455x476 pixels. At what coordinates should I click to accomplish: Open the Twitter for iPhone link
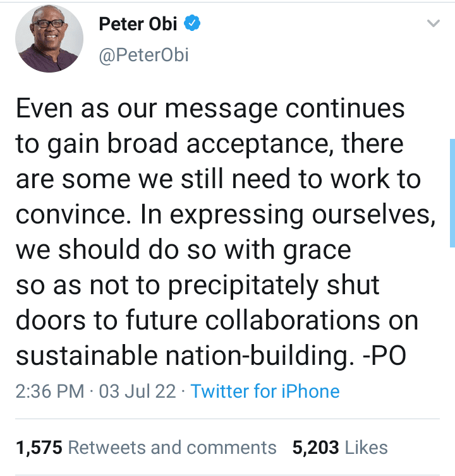coord(265,391)
